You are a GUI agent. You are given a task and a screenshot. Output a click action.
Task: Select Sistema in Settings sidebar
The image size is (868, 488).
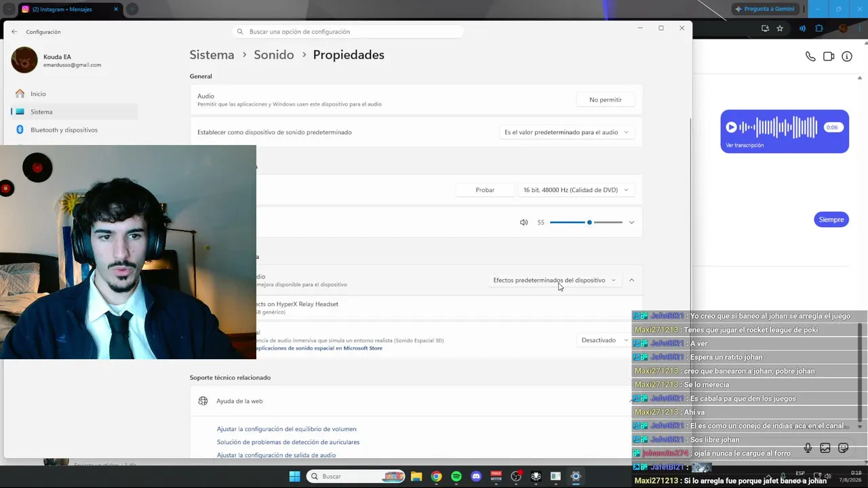(x=75, y=112)
